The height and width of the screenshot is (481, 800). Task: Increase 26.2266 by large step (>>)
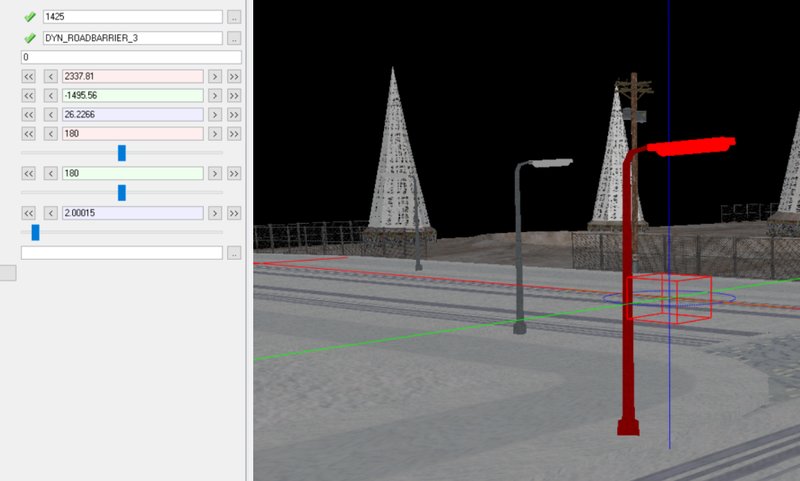pos(234,114)
